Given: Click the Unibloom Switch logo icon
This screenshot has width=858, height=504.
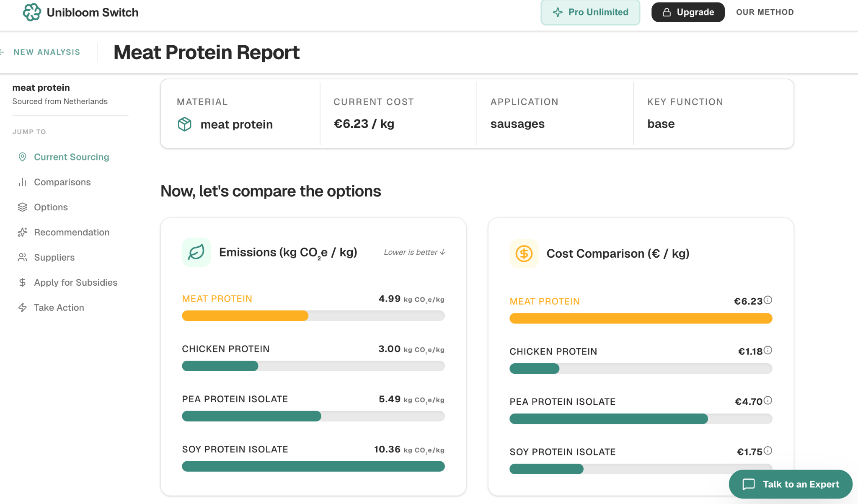Looking at the screenshot, I should click(32, 12).
